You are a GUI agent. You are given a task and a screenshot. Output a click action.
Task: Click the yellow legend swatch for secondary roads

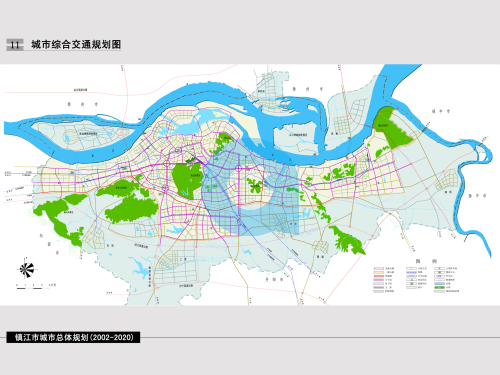click(379, 284)
